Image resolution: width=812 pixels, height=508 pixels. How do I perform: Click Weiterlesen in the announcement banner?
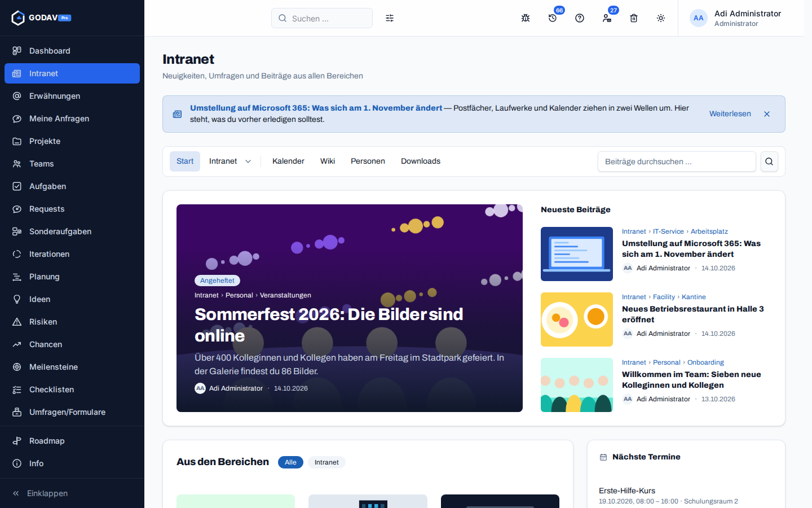coord(730,114)
